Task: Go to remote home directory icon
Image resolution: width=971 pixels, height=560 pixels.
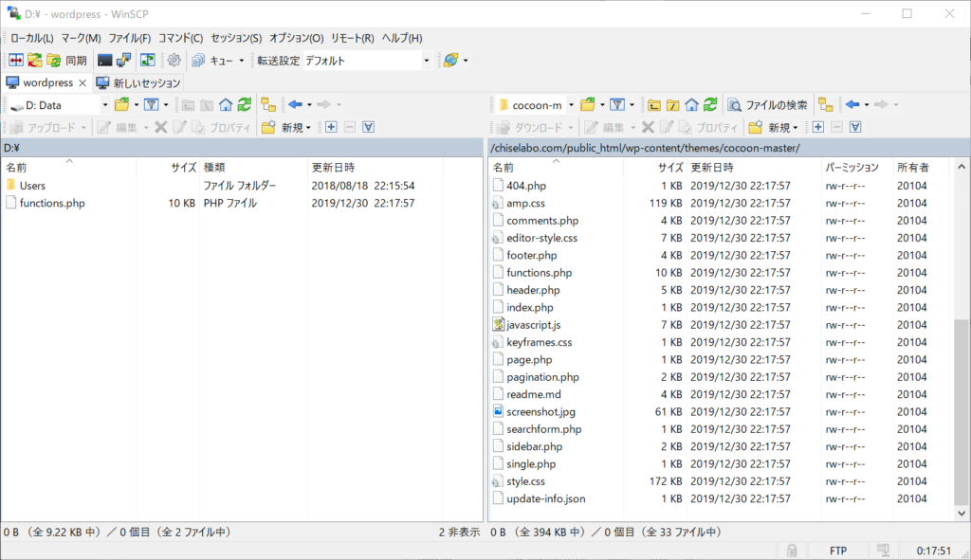Action: [x=691, y=104]
